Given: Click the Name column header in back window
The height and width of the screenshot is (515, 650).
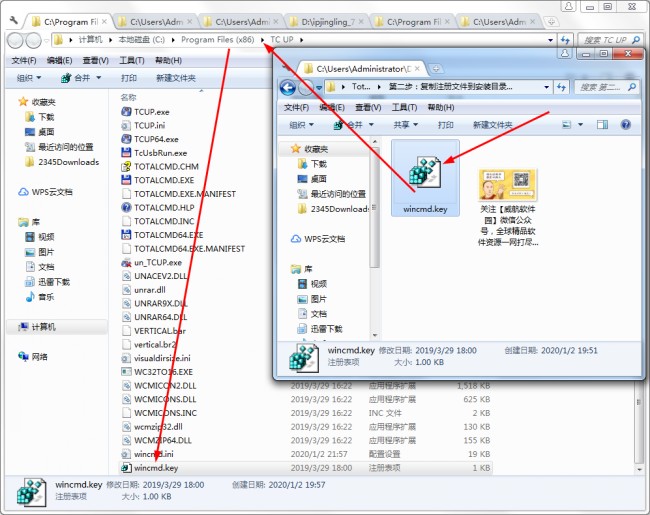Looking at the screenshot, I should click(128, 97).
